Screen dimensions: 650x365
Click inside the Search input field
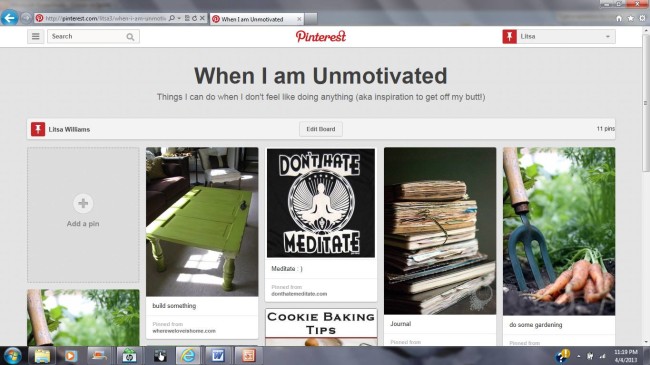(x=87, y=36)
